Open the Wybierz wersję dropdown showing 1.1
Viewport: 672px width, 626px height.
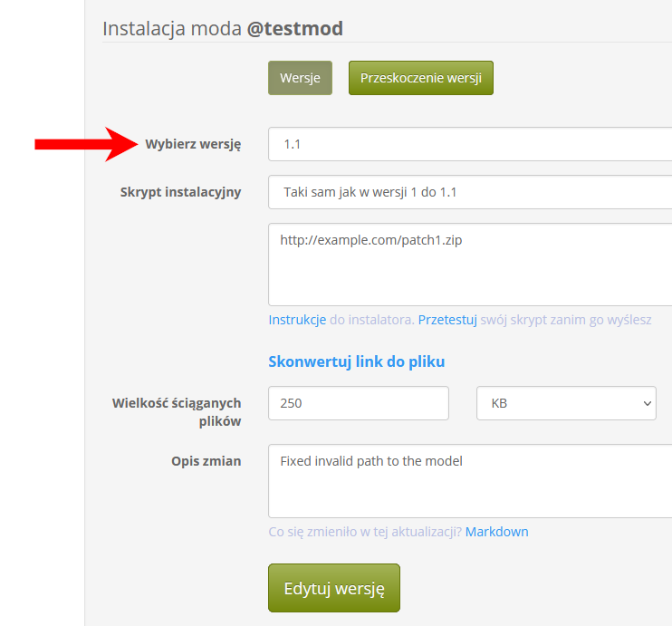[x=470, y=144]
